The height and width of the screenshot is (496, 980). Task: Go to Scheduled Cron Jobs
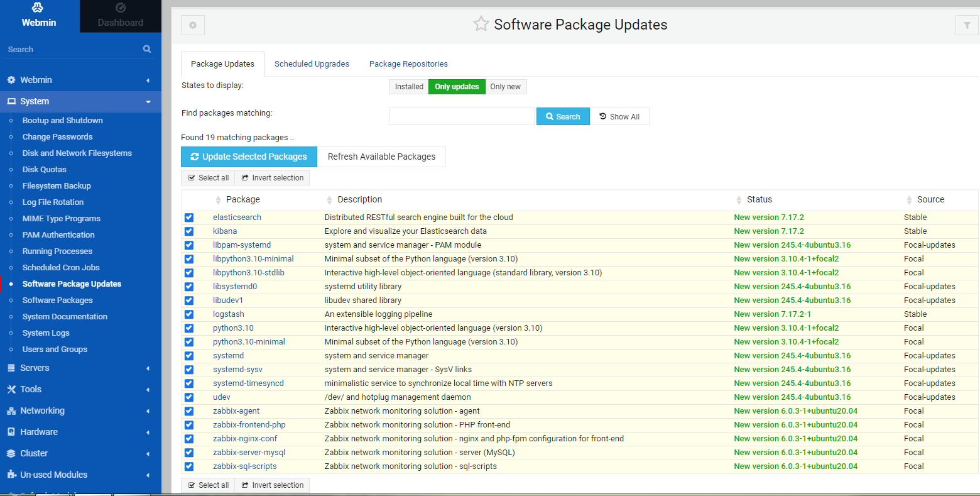click(61, 267)
